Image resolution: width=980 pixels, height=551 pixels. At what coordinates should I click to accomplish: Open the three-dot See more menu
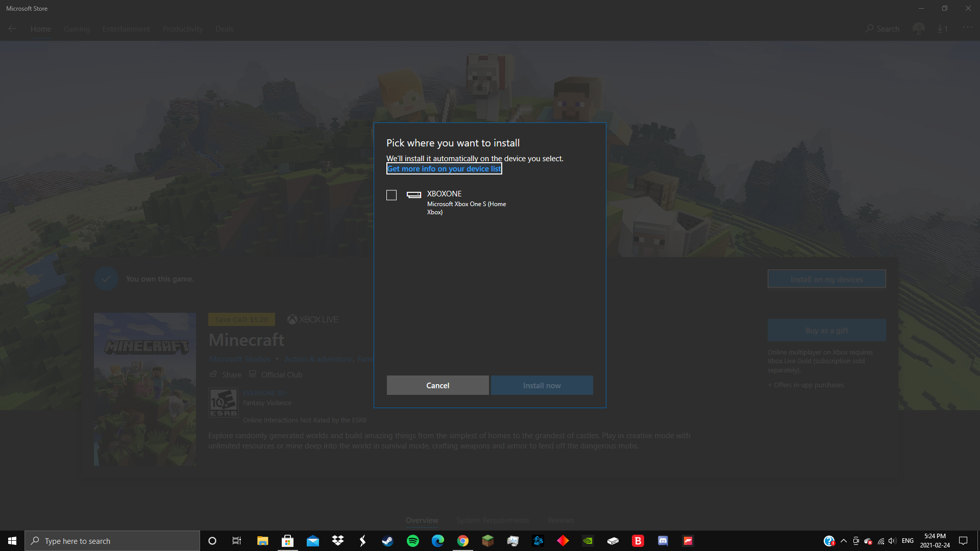pos(967,28)
